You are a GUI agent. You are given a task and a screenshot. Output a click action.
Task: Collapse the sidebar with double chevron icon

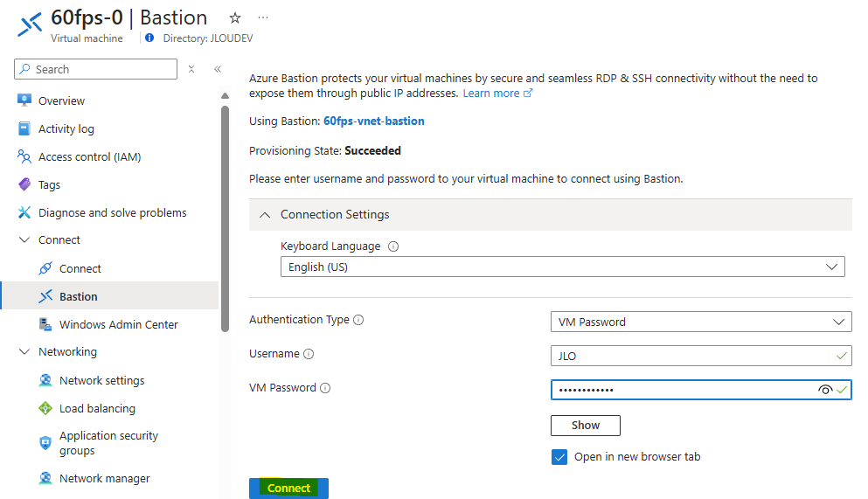218,69
